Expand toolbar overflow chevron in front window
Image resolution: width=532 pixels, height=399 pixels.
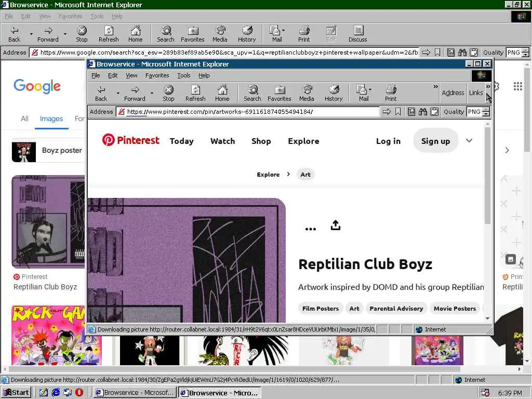(436, 87)
